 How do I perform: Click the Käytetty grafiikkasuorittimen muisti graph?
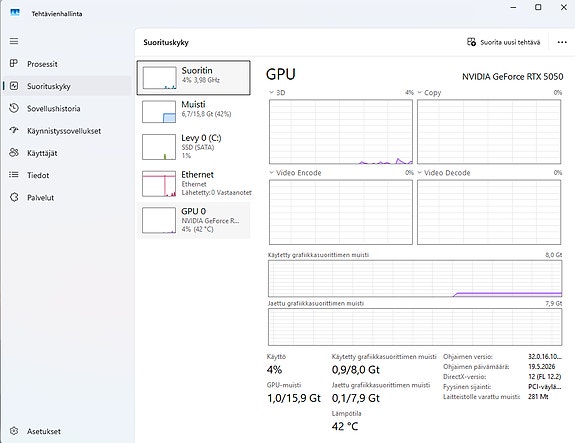coord(415,278)
